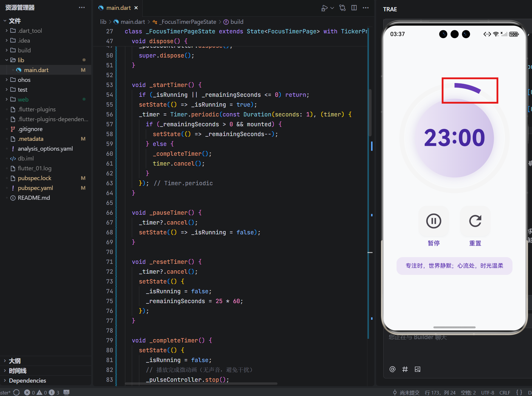Open the warnings count in the status bar
Viewport: 532px width, 396px height.
pyautogui.click(x=42, y=392)
